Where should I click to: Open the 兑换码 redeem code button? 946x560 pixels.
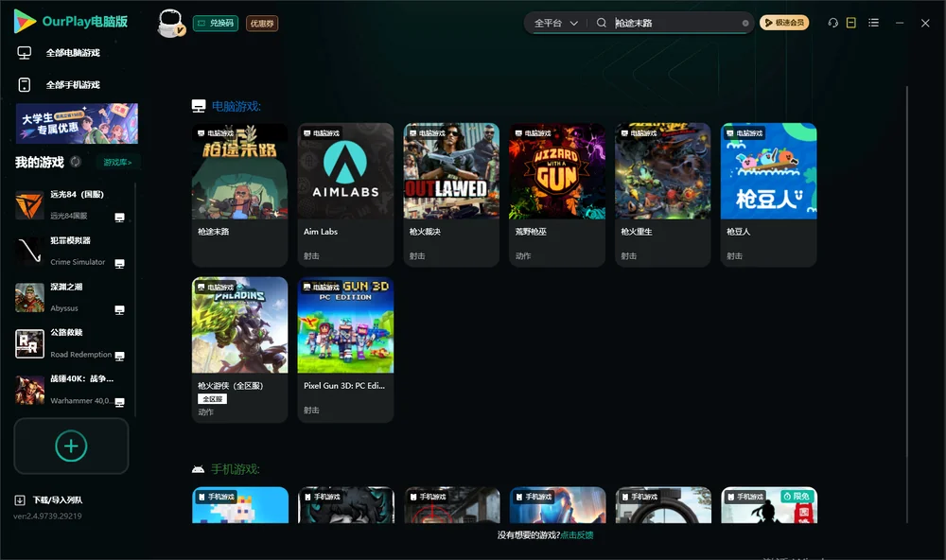[216, 23]
